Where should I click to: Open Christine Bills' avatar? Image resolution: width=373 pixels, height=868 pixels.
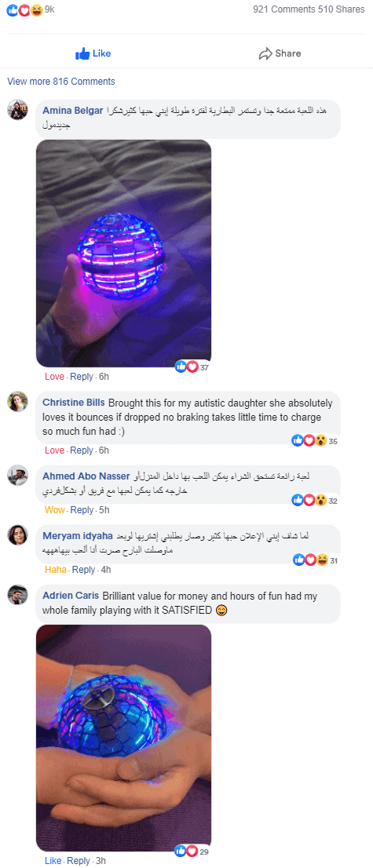coord(18,401)
